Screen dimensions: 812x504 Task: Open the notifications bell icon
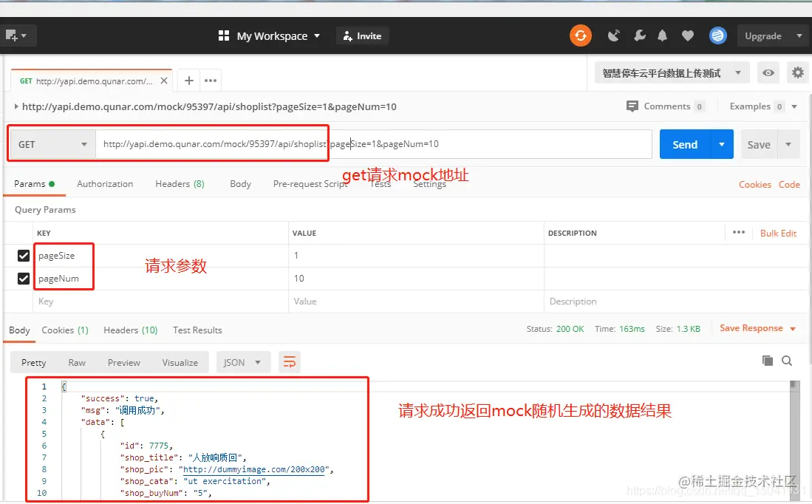tap(662, 35)
